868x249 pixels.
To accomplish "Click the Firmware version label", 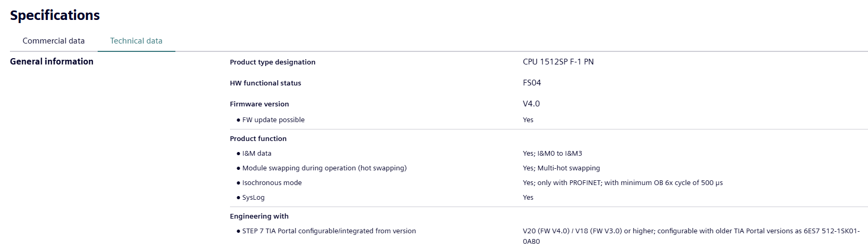I will [x=259, y=104].
